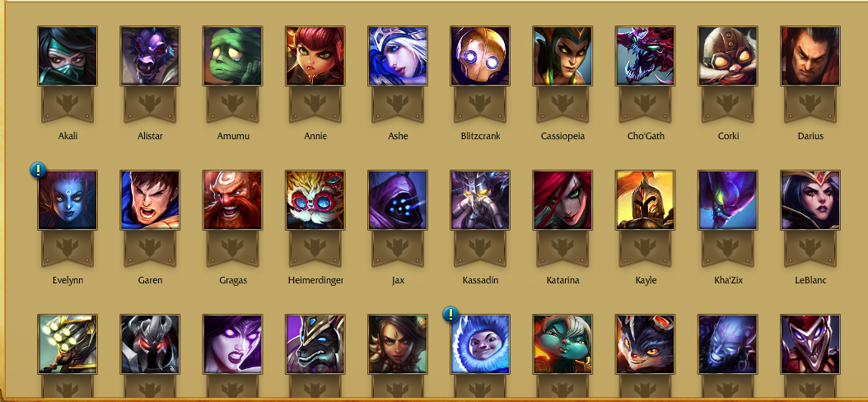Open Corki's champion portrait
The width and height of the screenshot is (868, 402).
click(727, 56)
